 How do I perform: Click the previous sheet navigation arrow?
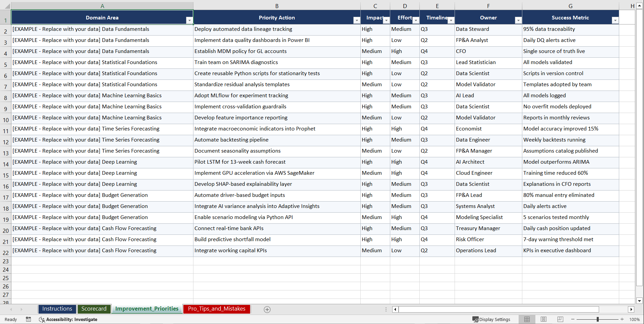[x=11, y=309]
